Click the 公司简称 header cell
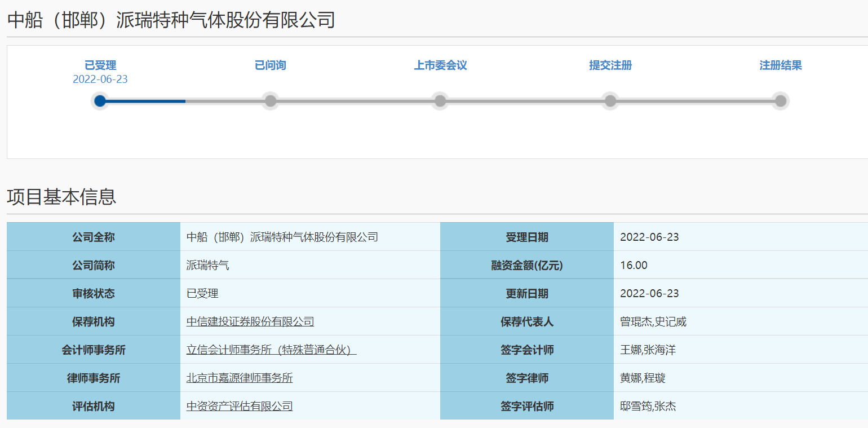868x428 pixels. [94, 265]
